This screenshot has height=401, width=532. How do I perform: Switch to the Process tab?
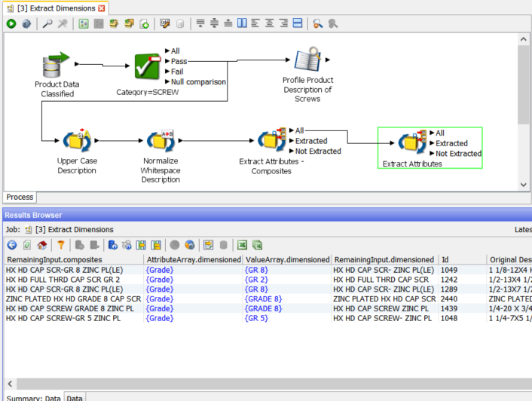(20, 197)
